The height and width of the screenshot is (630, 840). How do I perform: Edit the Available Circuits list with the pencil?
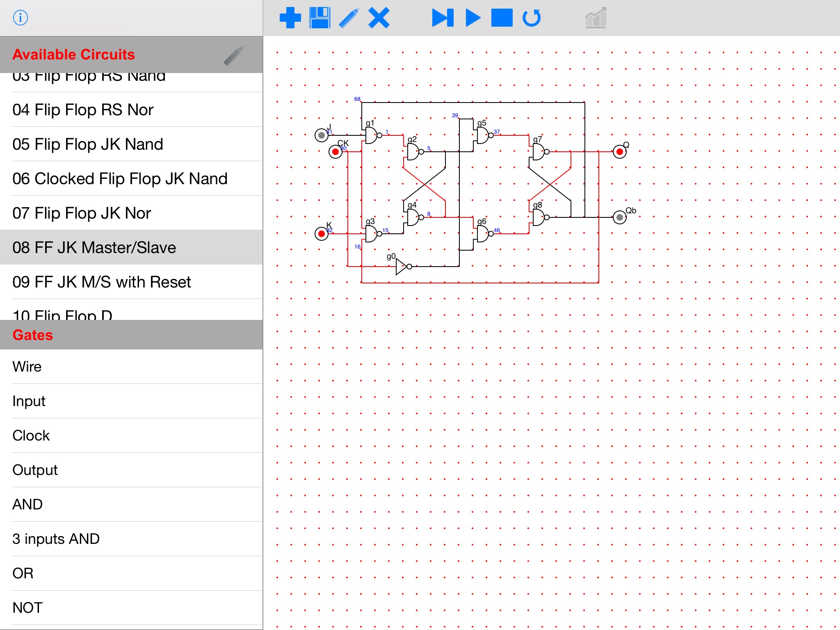click(234, 55)
